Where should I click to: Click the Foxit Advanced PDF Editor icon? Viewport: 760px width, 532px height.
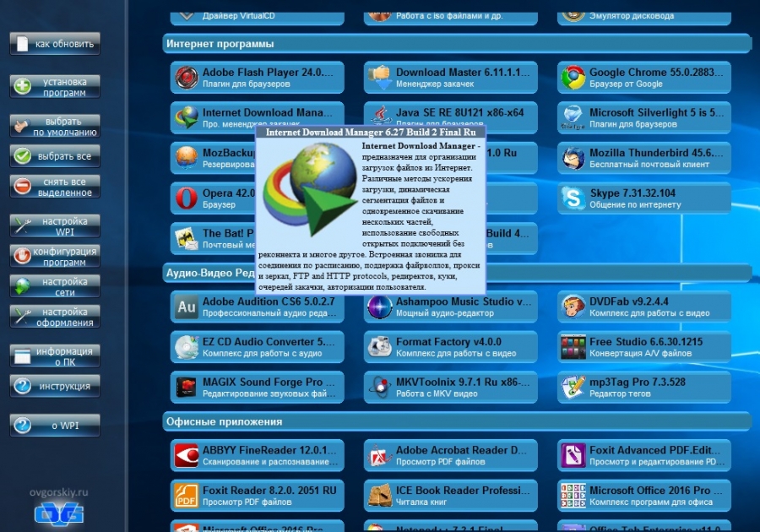(x=573, y=455)
